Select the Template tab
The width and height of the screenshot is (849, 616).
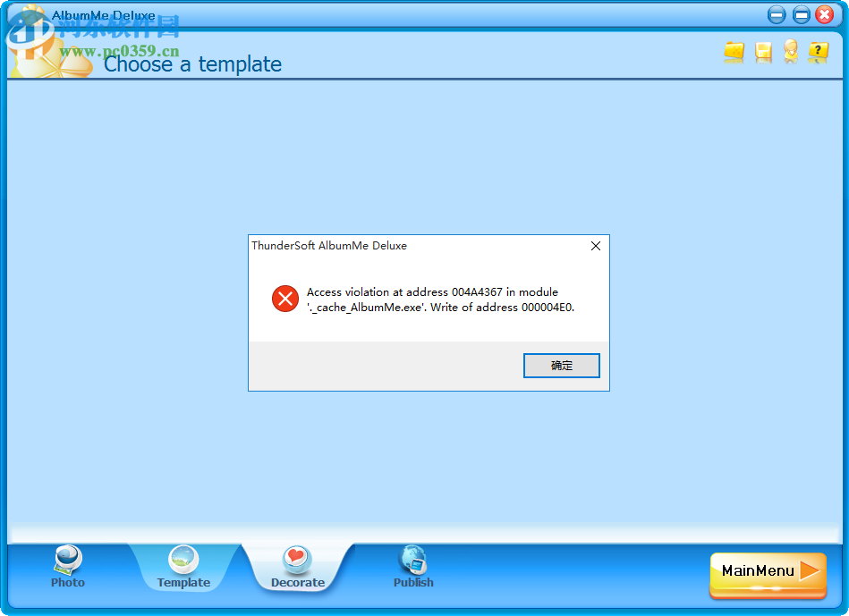click(183, 567)
